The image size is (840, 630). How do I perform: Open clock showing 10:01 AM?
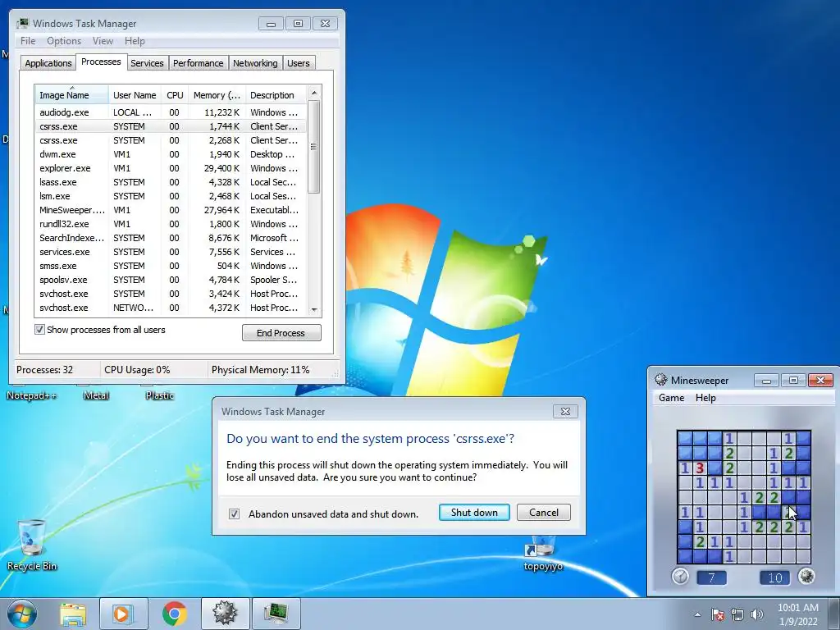pos(797,614)
